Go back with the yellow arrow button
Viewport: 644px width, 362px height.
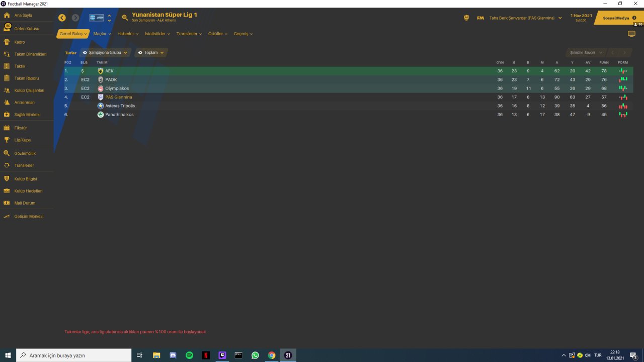click(x=62, y=18)
